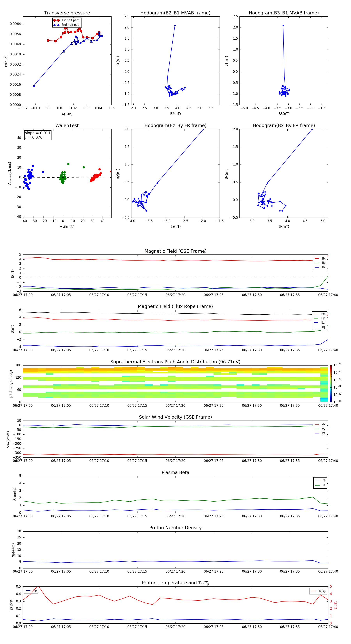The image size is (351, 644).
Task: Click the '|B|' legend entry in Flux Rope plot
Action: tap(320, 327)
